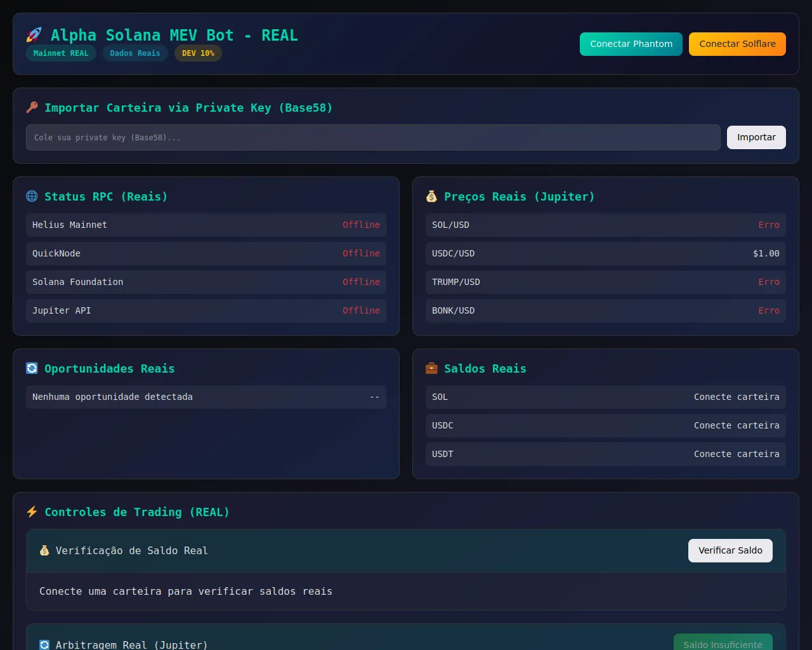Select the BONK/USD price row label
This screenshot has height=650, width=812.
453,310
